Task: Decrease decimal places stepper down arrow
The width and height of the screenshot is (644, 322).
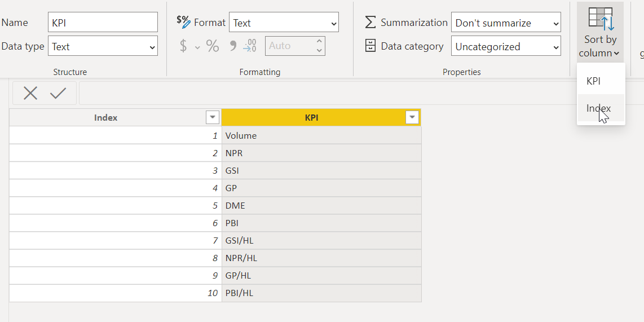Action: (319, 51)
